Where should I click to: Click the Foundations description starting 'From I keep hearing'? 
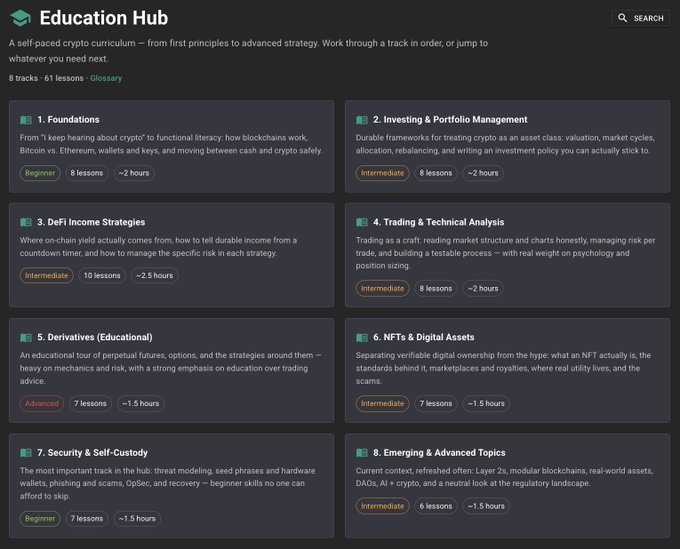pyautogui.click(x=171, y=144)
